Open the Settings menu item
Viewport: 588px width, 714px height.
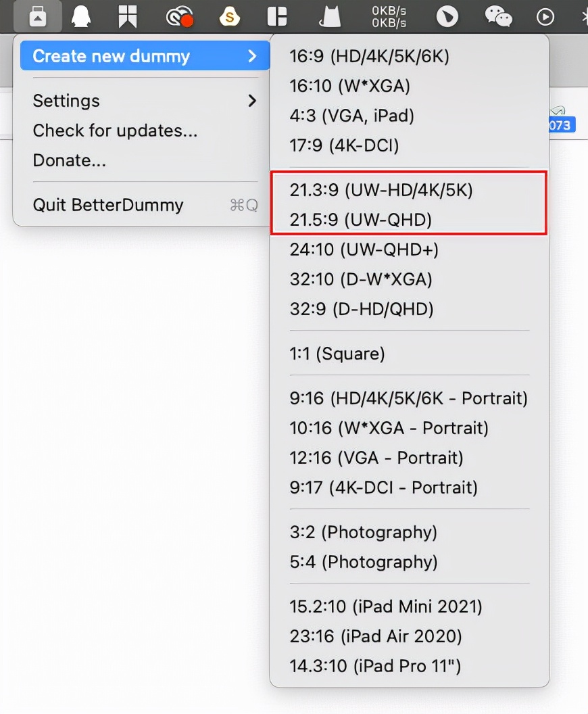coord(145,101)
